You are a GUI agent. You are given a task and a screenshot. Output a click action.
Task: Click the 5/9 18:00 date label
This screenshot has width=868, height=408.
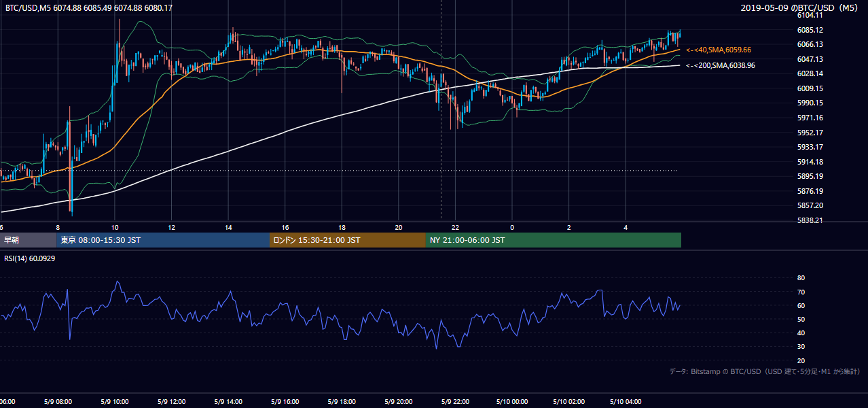pyautogui.click(x=342, y=402)
